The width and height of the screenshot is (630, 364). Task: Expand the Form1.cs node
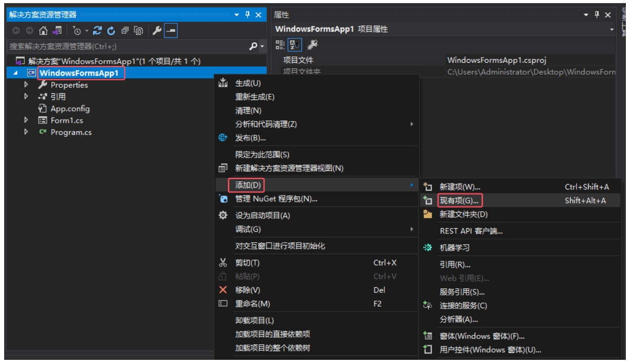click(x=26, y=120)
